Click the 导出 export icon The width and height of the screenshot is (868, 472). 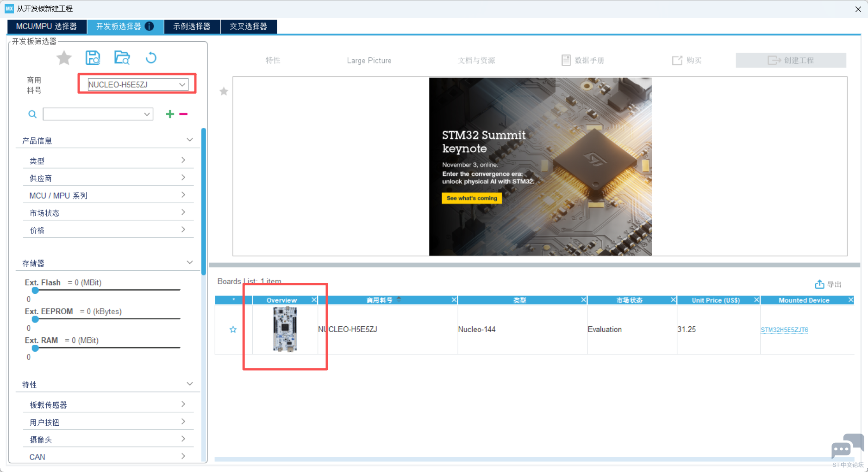click(819, 284)
